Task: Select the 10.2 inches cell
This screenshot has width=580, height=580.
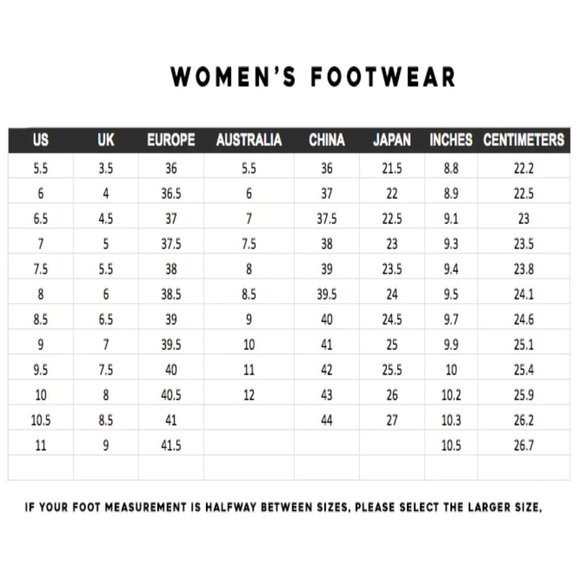Action: pos(451,395)
